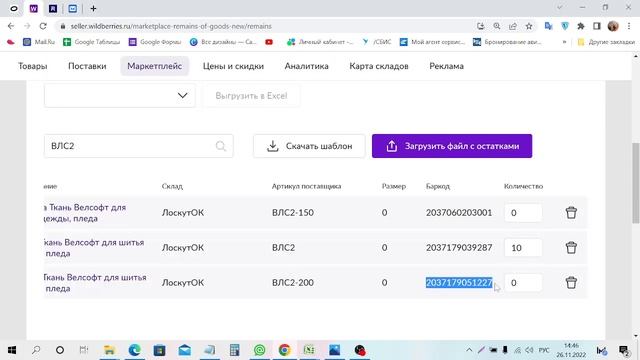Open the Extensions puzzle icon
The height and width of the screenshot is (360, 640).
(581, 26)
